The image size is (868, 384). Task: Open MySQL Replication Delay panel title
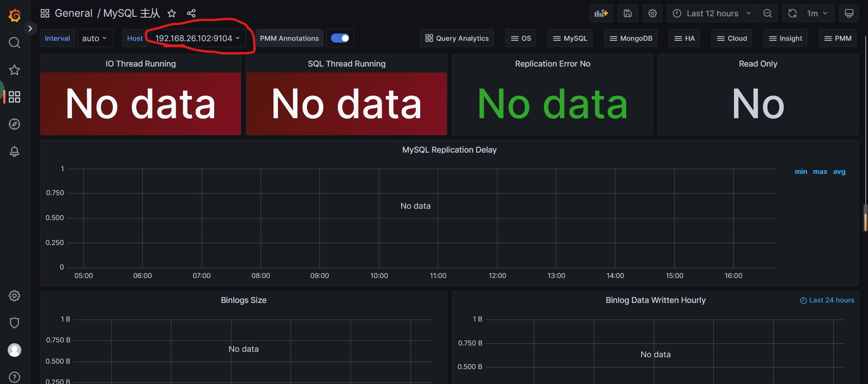coord(449,150)
